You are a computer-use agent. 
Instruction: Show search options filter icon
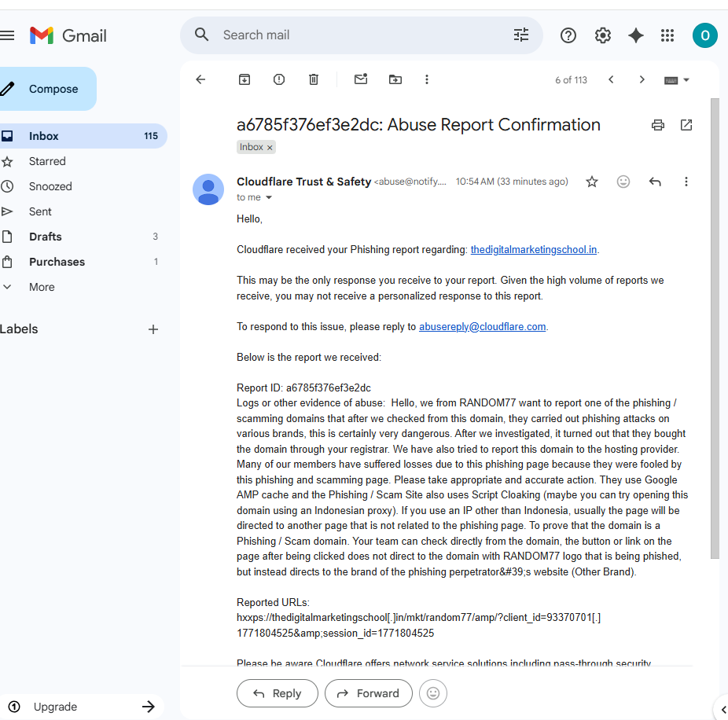pyautogui.click(x=521, y=35)
